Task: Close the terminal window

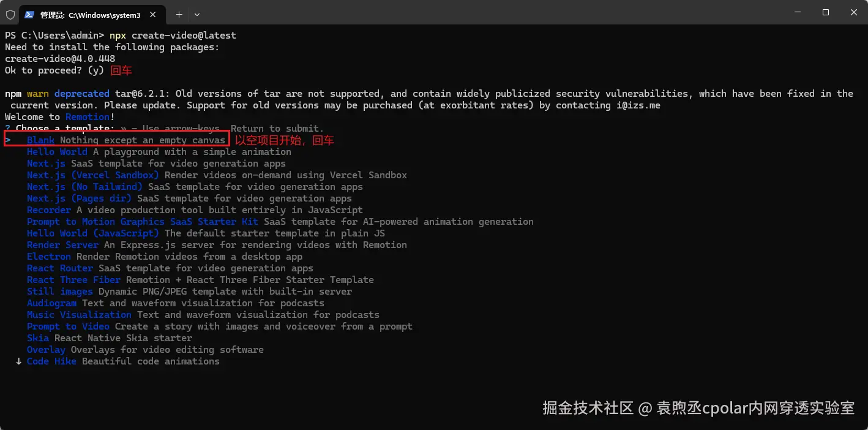Action: pyautogui.click(x=853, y=12)
